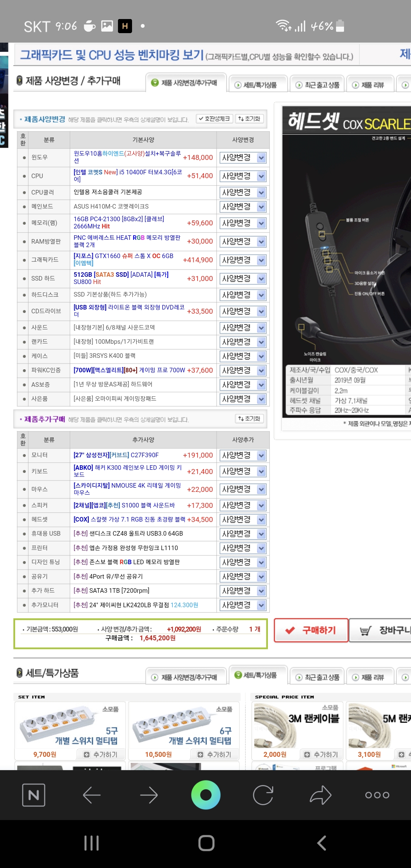Go back with browser back arrow

pyautogui.click(x=92, y=795)
